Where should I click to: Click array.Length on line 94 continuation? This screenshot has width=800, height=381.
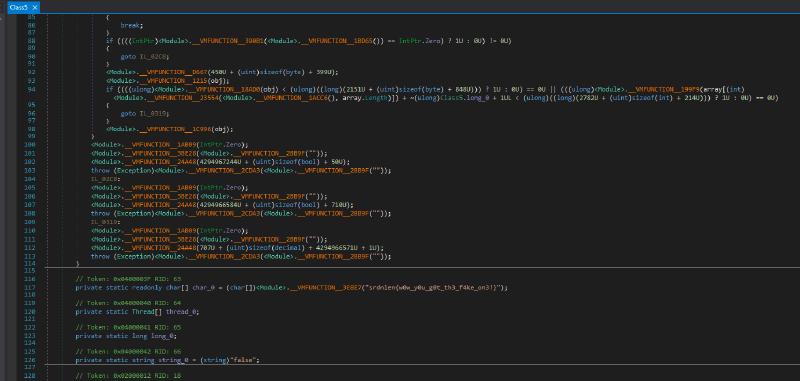tap(364, 97)
